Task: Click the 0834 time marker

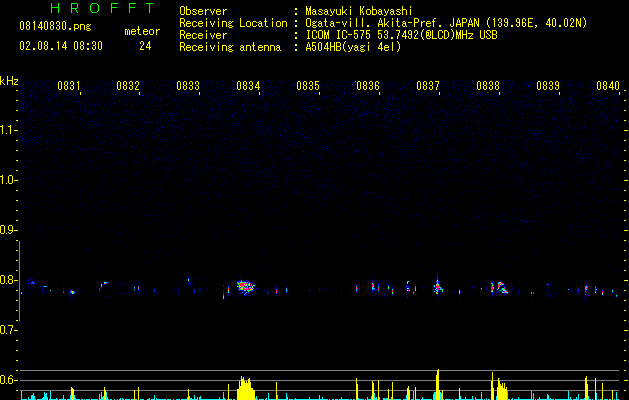Action: click(248, 86)
